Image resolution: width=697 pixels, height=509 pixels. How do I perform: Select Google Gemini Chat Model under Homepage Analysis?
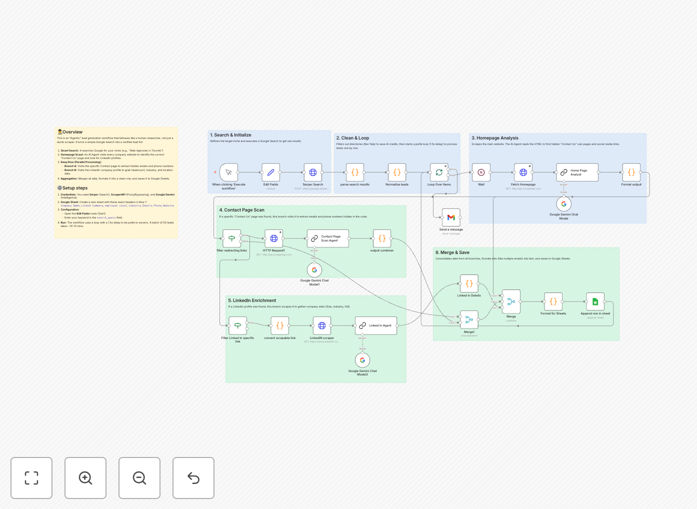point(564,204)
